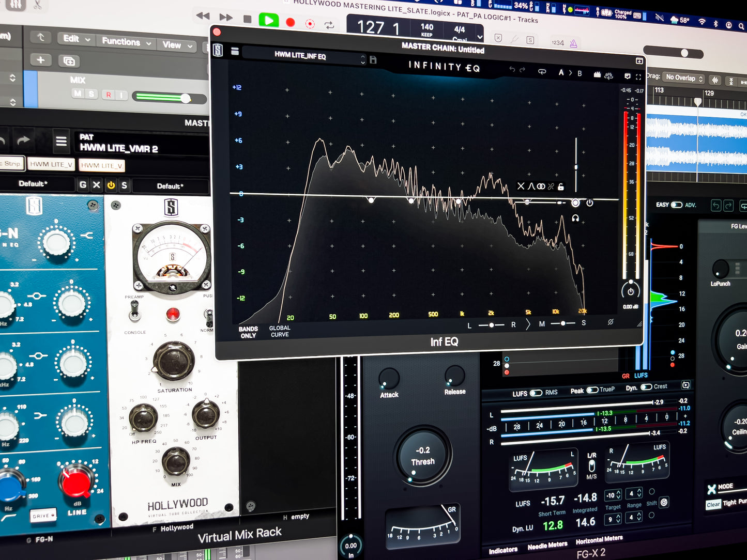Open the View menu in the Tracks area
The image size is (747, 560).
click(177, 45)
